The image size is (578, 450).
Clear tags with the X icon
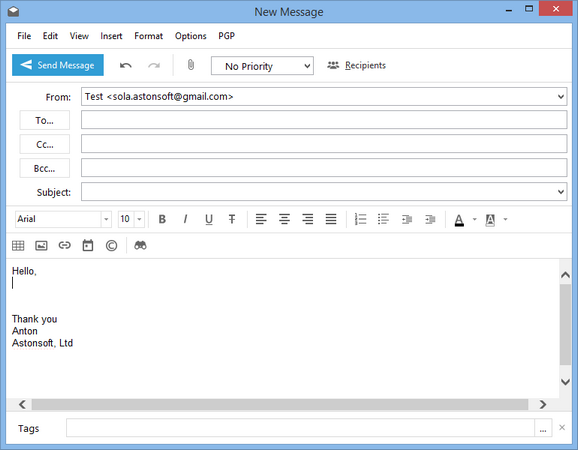[562, 428]
